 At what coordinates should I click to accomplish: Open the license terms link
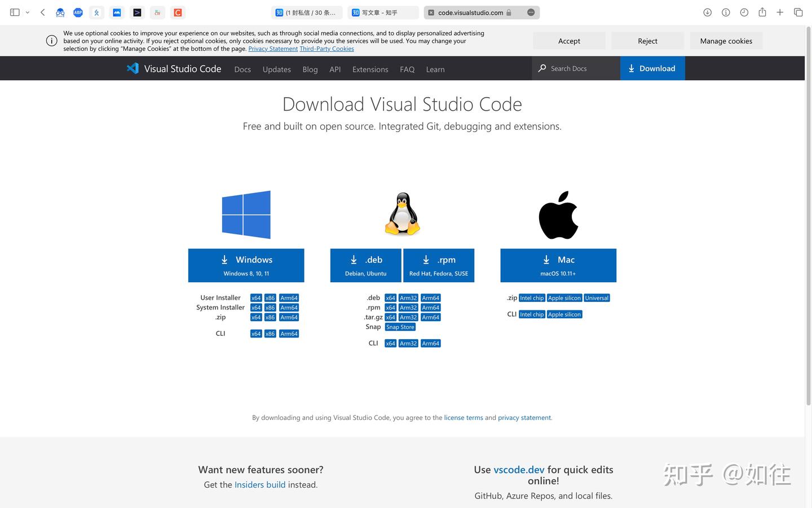pos(463,417)
